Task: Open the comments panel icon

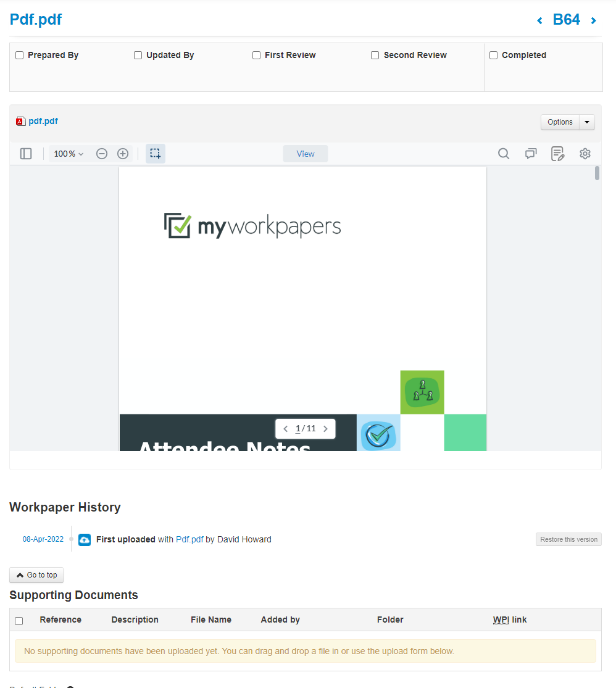Action: [x=531, y=154]
